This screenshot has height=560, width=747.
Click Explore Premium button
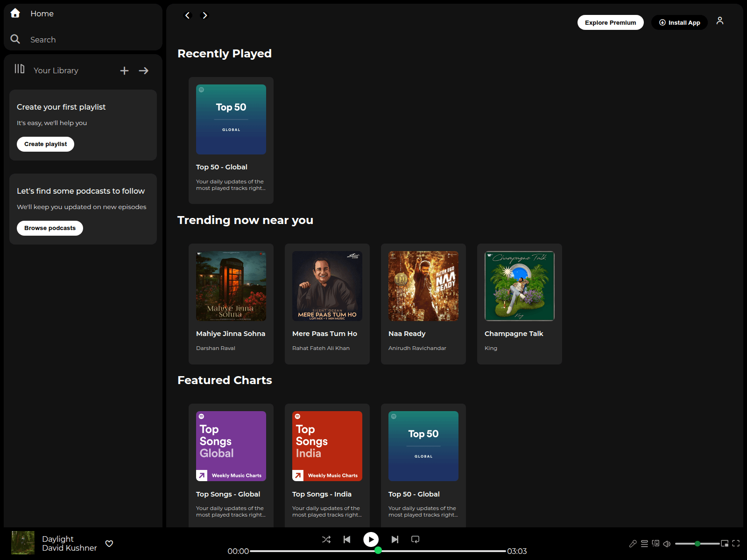click(610, 22)
